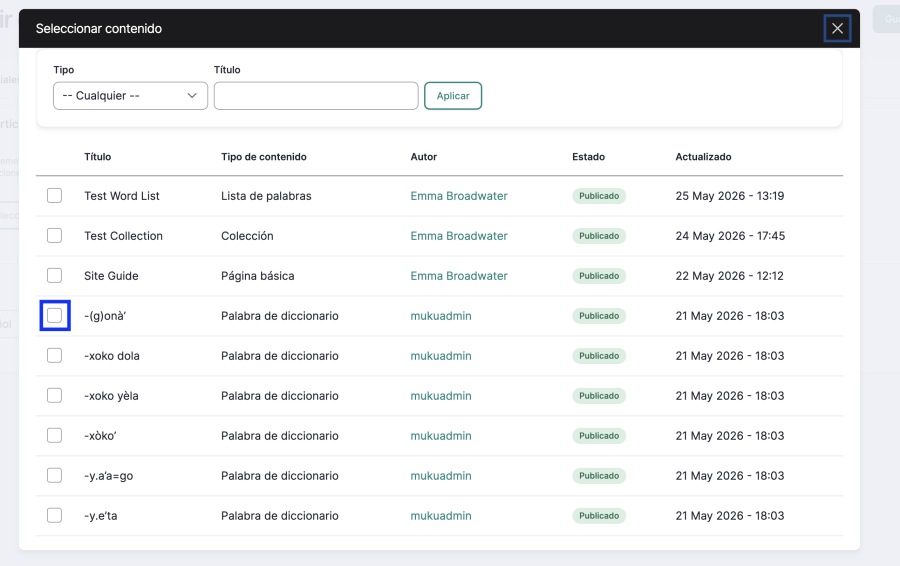Open Emma Broadwater link for Test Collection
This screenshot has height=566, width=900.
pyautogui.click(x=459, y=236)
